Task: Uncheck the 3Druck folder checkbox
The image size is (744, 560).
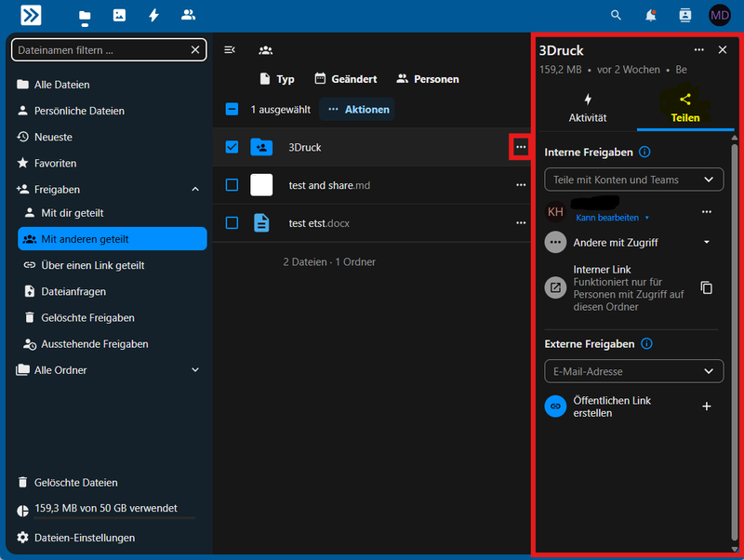Action: 232,147
